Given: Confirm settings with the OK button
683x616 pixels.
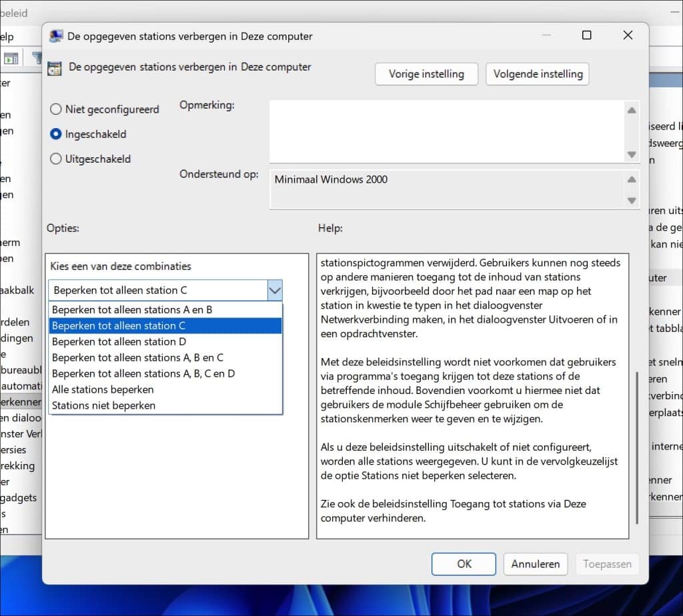Looking at the screenshot, I should pyautogui.click(x=463, y=563).
